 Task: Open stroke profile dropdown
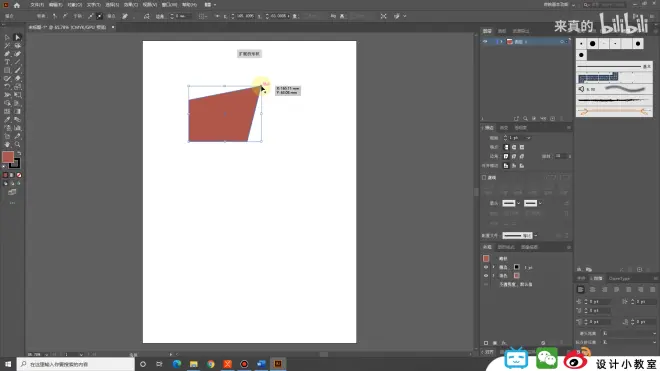point(535,236)
